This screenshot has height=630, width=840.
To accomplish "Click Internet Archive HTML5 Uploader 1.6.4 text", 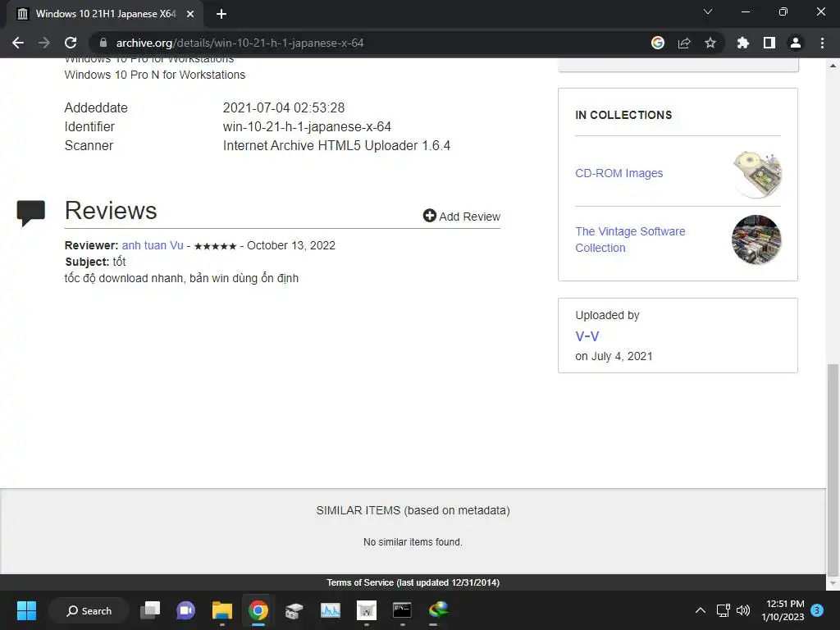I will (x=336, y=146).
